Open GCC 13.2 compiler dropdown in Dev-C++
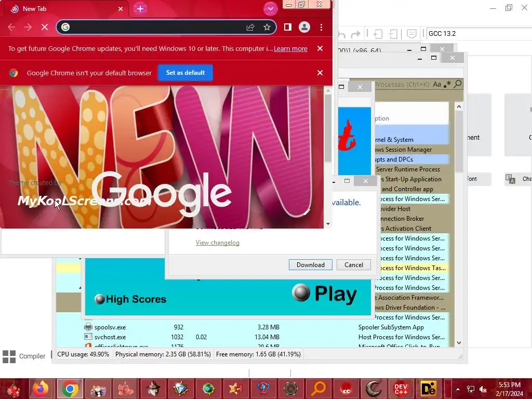 479,34
